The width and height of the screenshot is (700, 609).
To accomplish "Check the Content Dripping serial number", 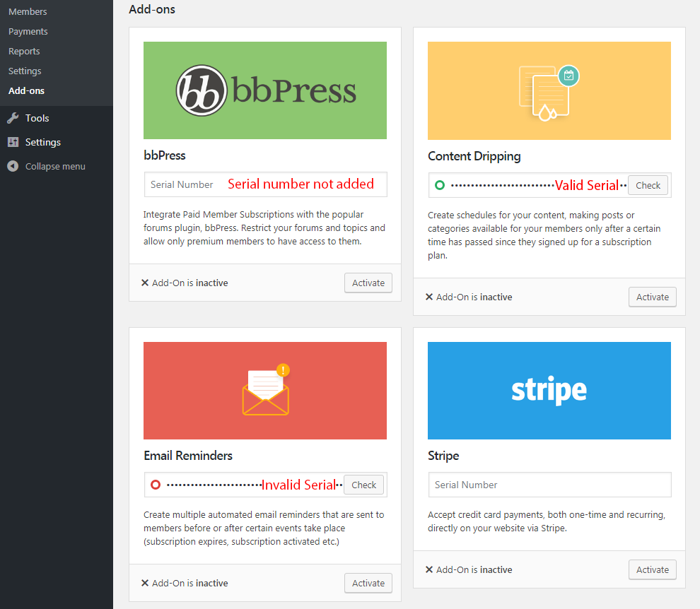I will [648, 186].
